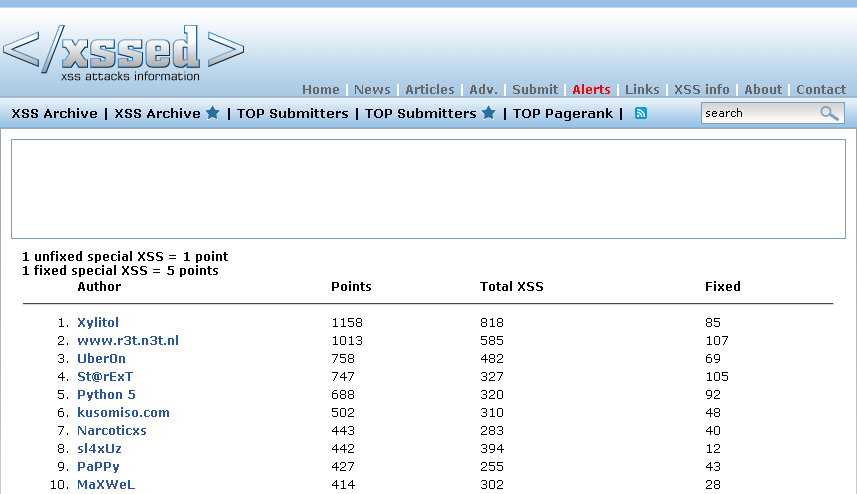Viewport: 857px width, 494px height.
Task: Click the Author column header
Action: (99, 286)
